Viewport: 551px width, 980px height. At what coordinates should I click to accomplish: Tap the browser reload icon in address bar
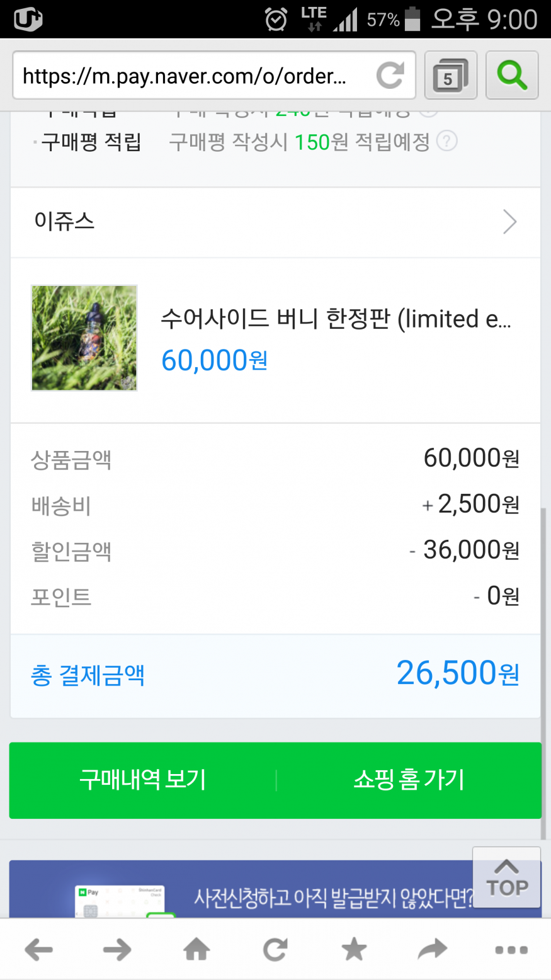pos(390,76)
